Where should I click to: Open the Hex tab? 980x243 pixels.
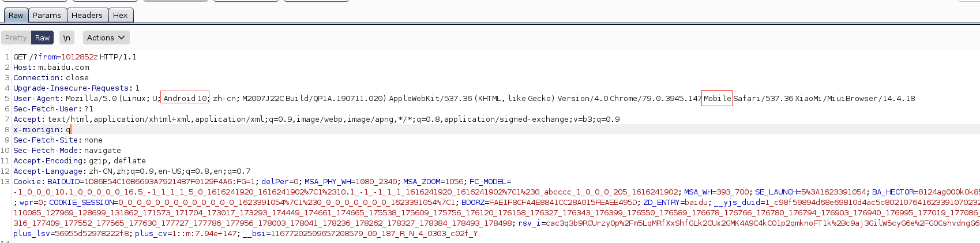(121, 15)
